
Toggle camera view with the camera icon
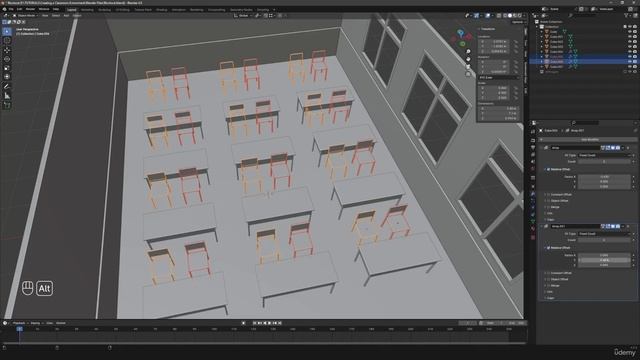[x=468, y=66]
